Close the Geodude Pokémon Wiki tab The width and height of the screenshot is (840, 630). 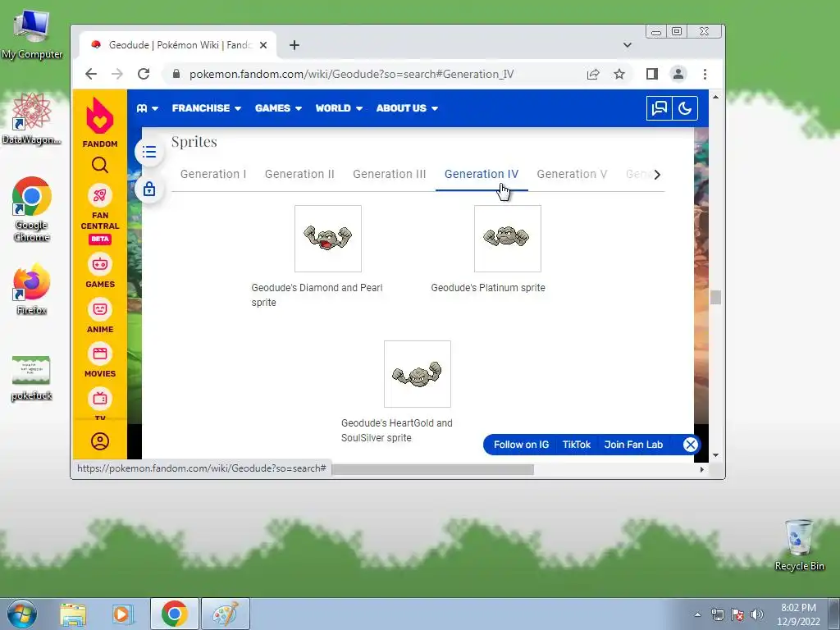263,45
